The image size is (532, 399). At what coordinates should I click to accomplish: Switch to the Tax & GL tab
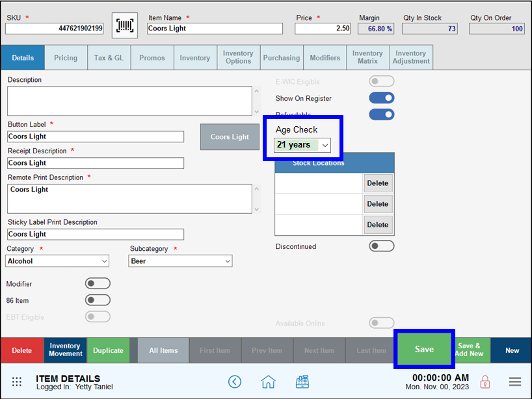coord(109,58)
